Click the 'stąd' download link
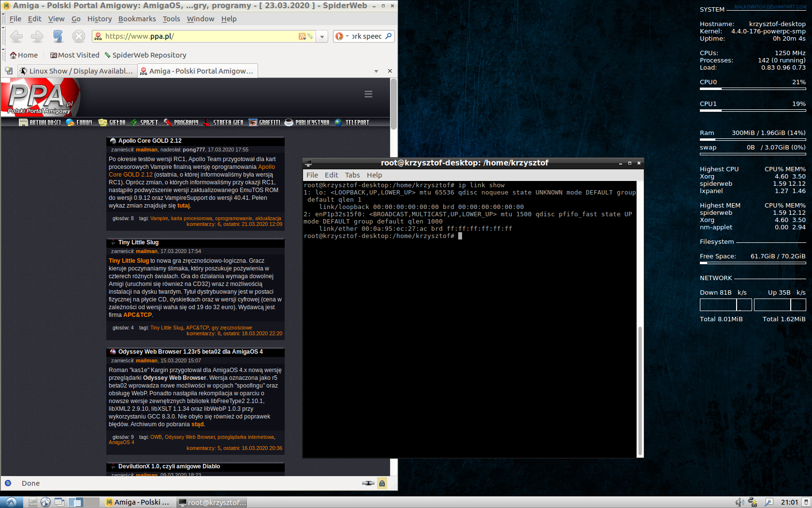 (x=197, y=424)
